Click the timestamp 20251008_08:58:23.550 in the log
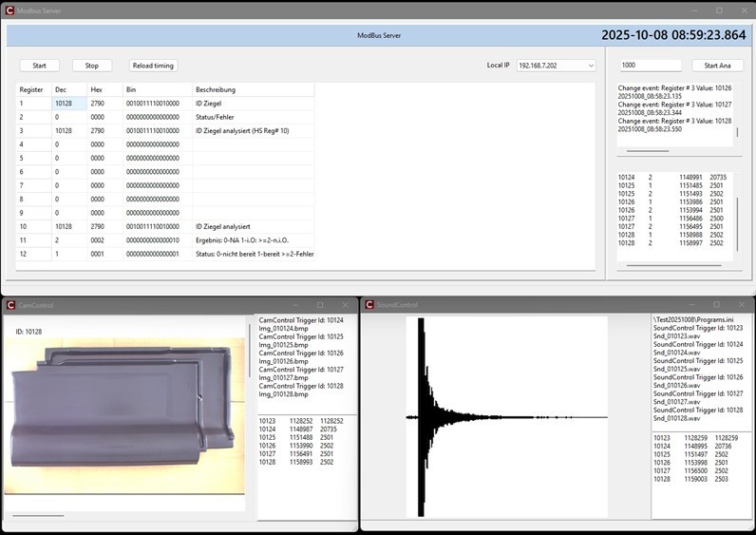 [650, 129]
